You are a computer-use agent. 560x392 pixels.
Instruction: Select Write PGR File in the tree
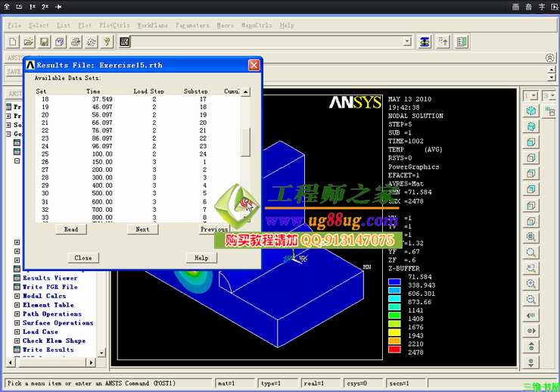pyautogui.click(x=50, y=287)
